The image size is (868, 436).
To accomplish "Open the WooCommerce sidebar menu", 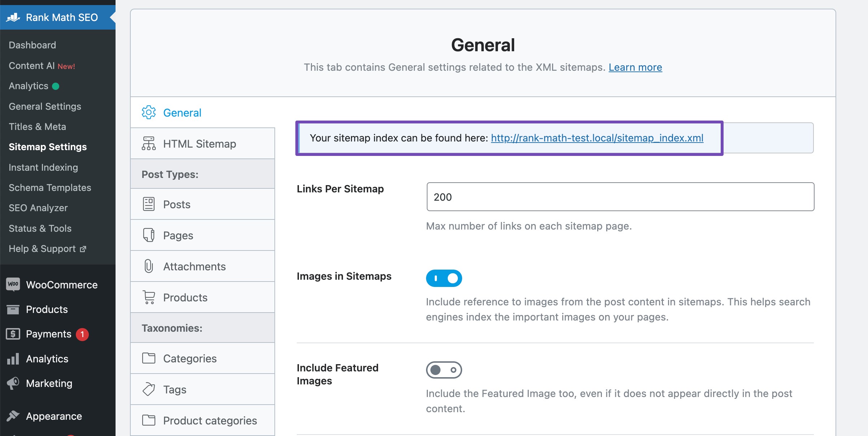I will [61, 284].
